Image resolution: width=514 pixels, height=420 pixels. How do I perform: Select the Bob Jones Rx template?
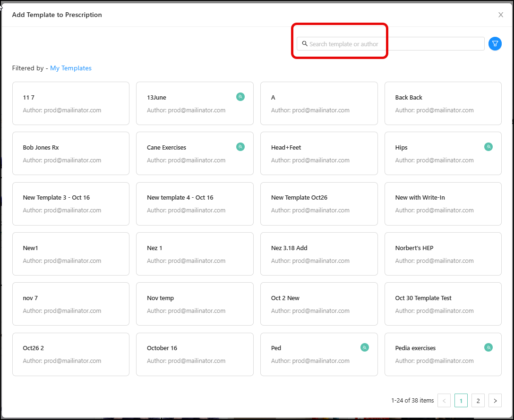coord(71,153)
